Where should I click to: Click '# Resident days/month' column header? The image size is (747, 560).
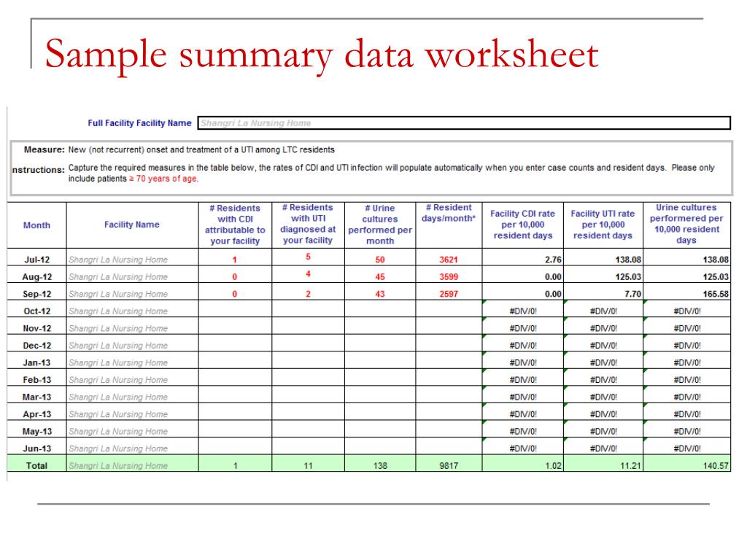(x=449, y=225)
